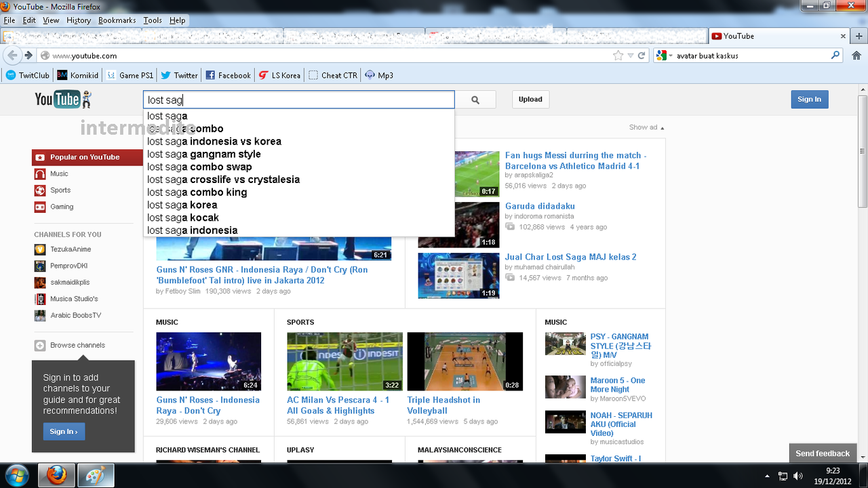Image resolution: width=868 pixels, height=488 pixels.
Task: Select suggestion 'lost saga gangnam style'
Action: 298,154
